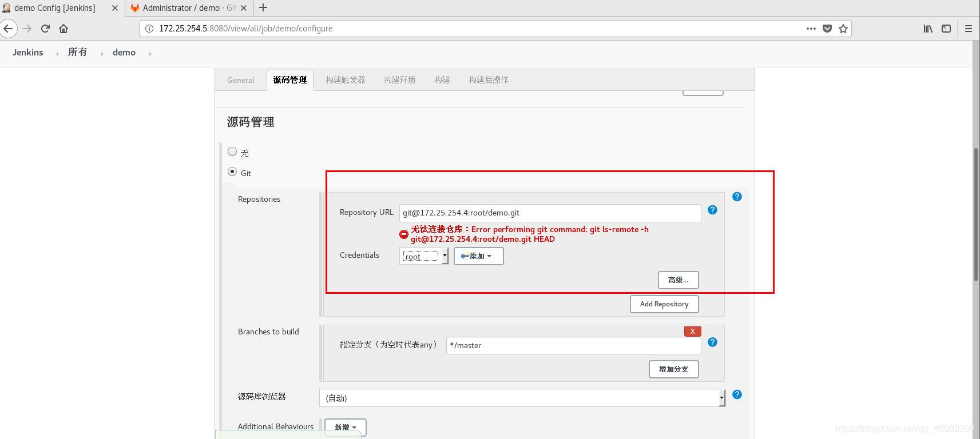The image size is (980, 439).
Task: Expand the breadcrumb arrow after demo
Action: click(x=150, y=53)
